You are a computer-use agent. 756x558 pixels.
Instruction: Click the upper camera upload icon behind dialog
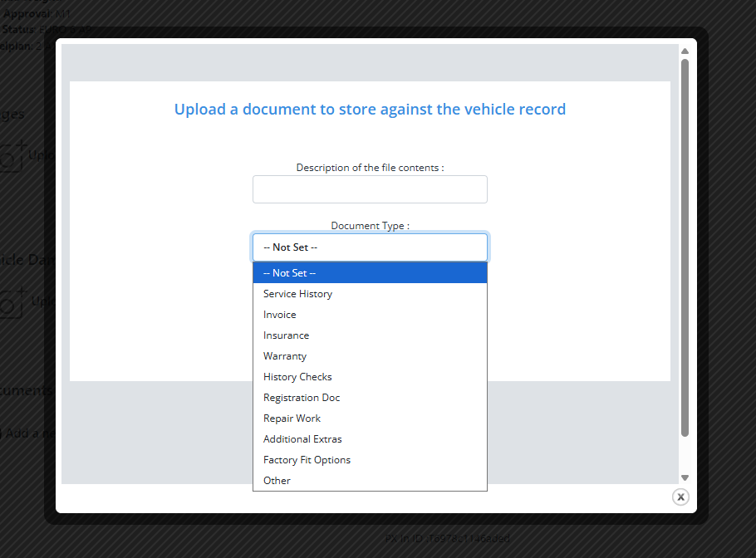point(12,156)
